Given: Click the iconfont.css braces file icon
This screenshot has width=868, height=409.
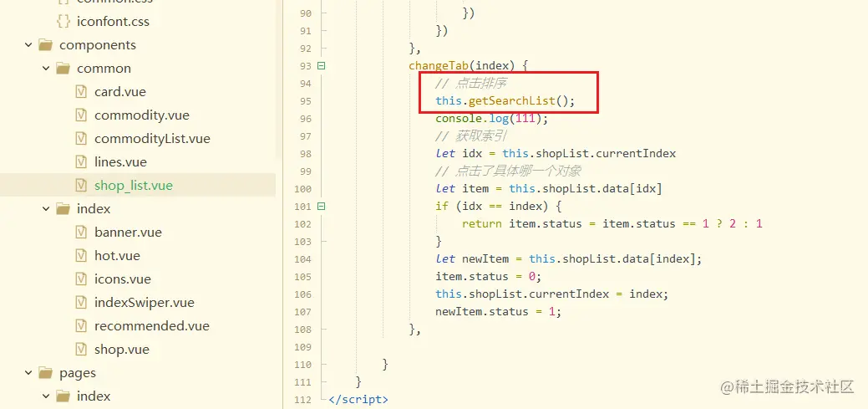Looking at the screenshot, I should [63, 22].
